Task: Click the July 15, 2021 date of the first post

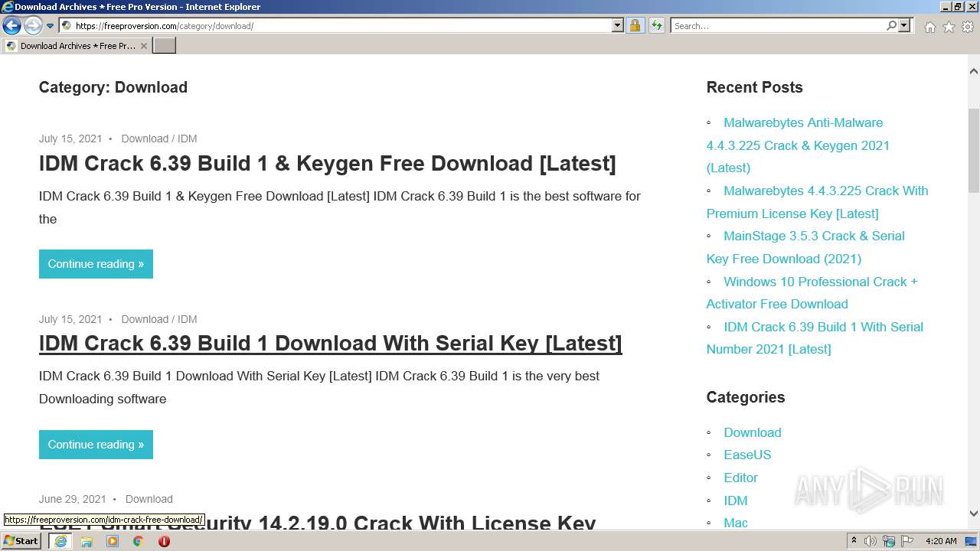Action: 70,139
